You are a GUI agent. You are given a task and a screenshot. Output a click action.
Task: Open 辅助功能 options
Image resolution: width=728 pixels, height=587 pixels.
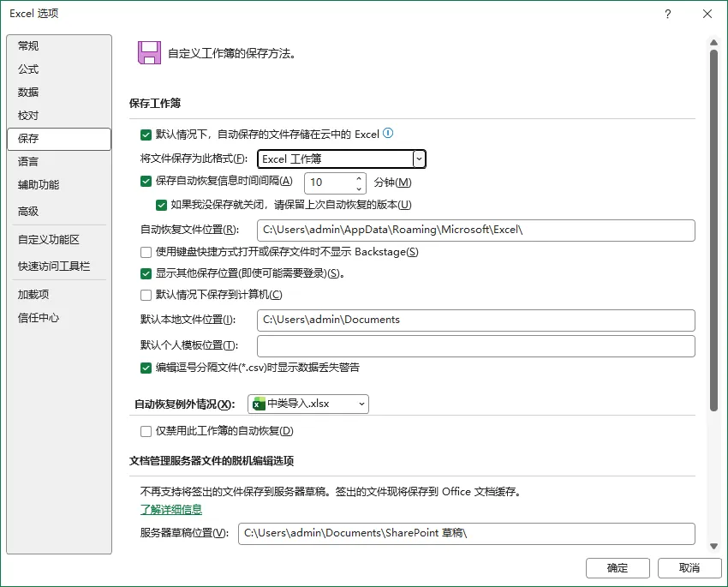(x=59, y=185)
